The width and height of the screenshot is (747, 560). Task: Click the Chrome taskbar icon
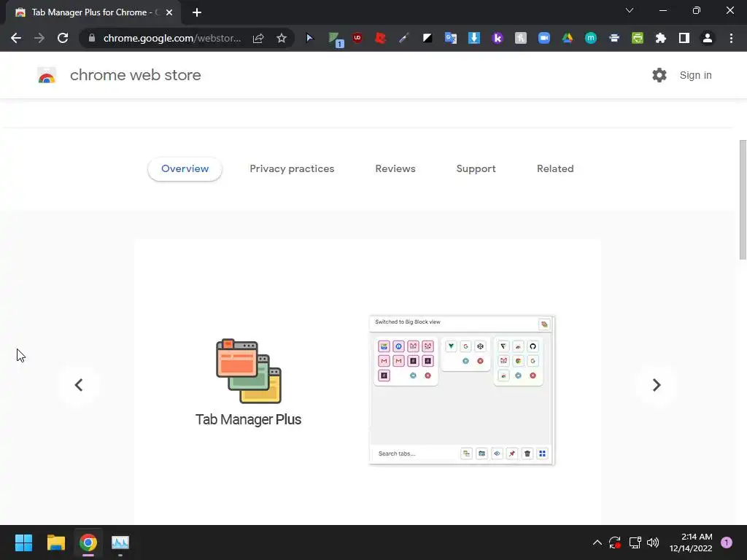point(88,542)
